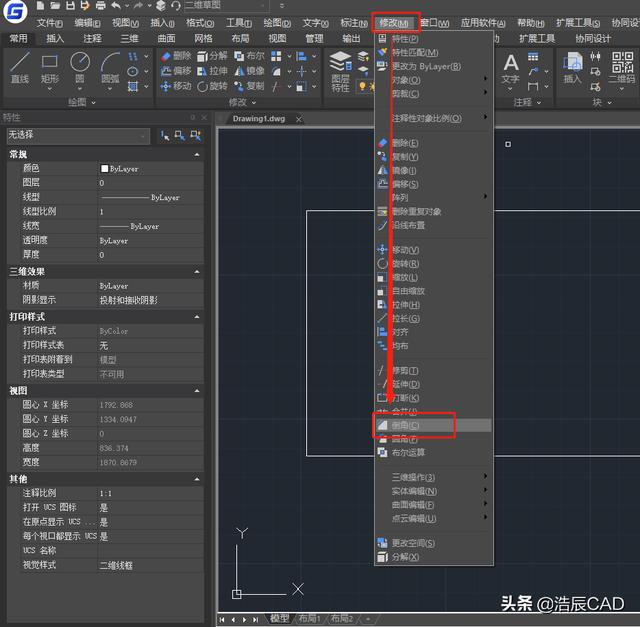Choose 分解(X) at the menu bottom
Screen dimensions: 640x627
(x=433, y=557)
